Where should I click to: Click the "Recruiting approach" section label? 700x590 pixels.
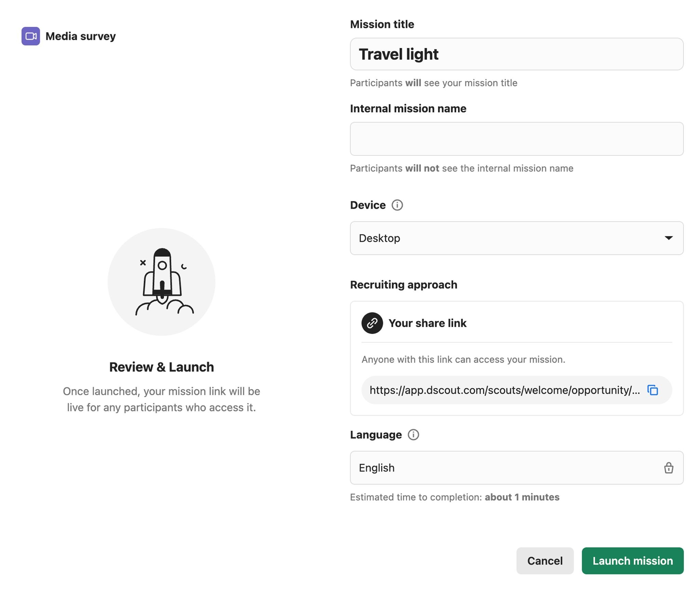pos(404,285)
